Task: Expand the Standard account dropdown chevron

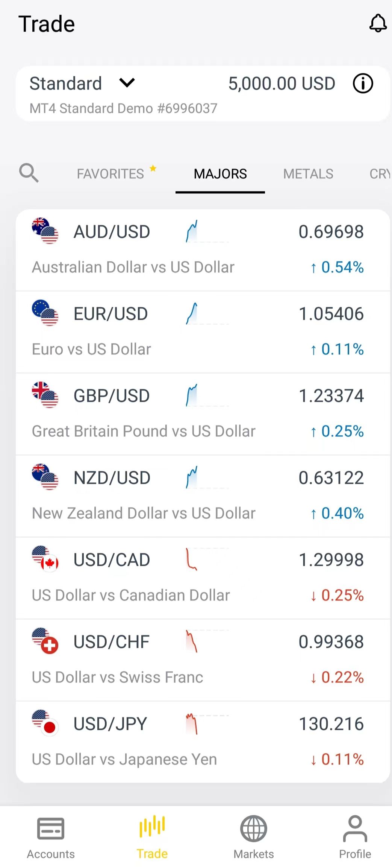Action: click(x=127, y=83)
